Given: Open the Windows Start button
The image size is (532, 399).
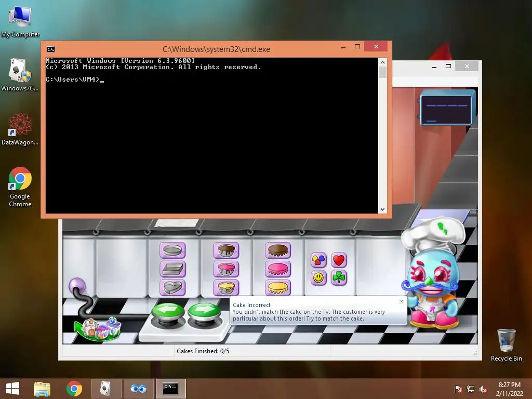Looking at the screenshot, I should (x=12, y=389).
